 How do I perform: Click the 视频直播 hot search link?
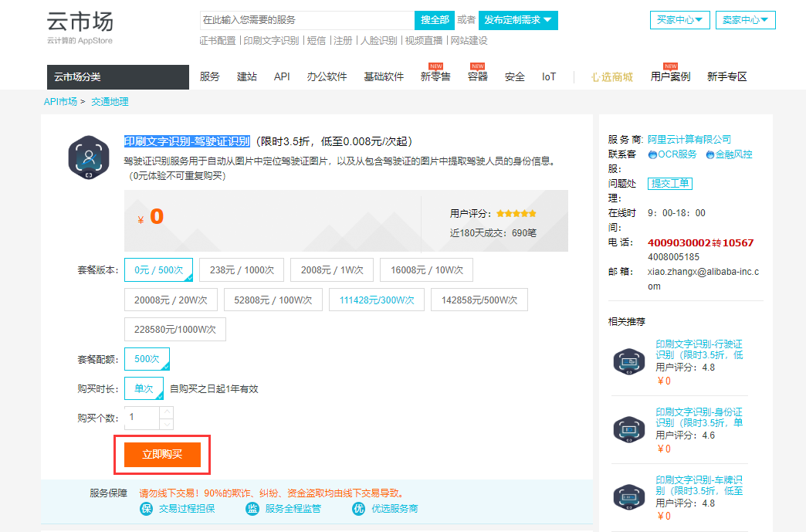click(424, 41)
